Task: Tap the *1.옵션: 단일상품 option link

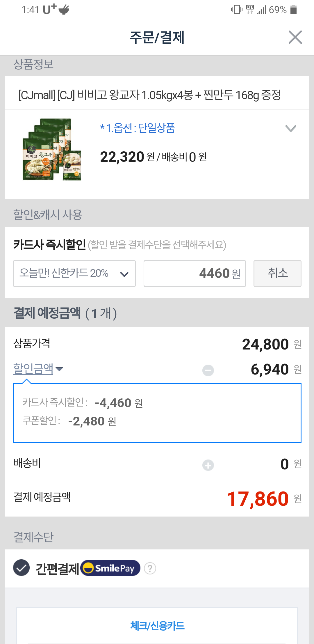Action: pyautogui.click(x=138, y=128)
